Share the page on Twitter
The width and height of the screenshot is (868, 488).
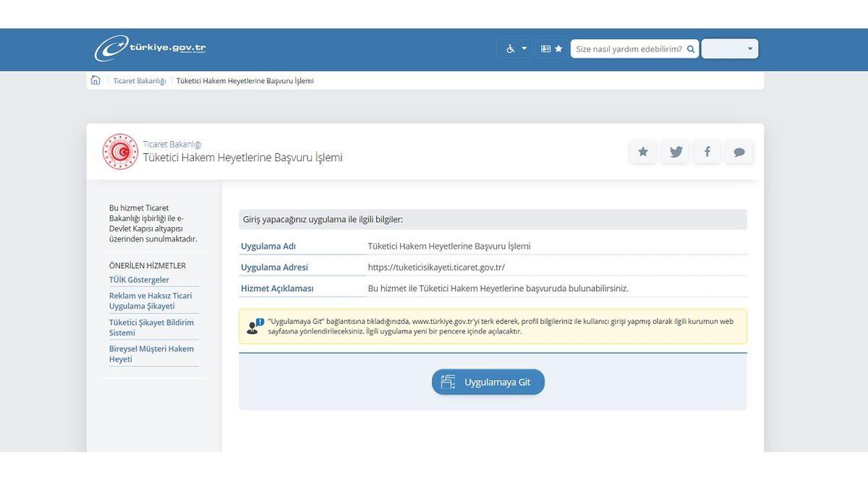675,152
